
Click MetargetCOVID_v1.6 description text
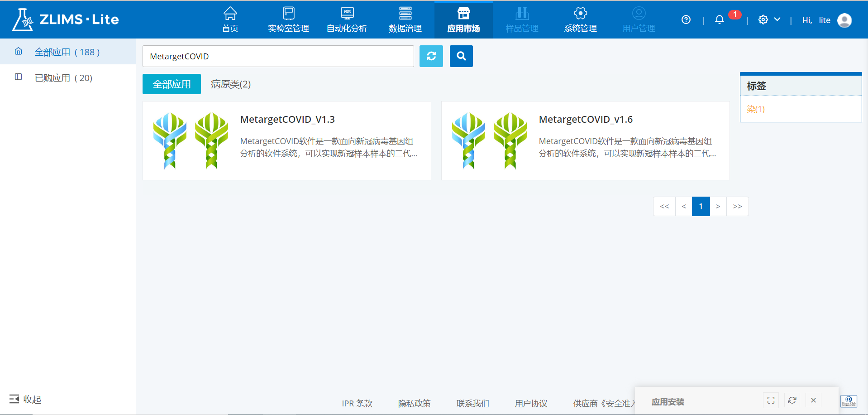627,147
